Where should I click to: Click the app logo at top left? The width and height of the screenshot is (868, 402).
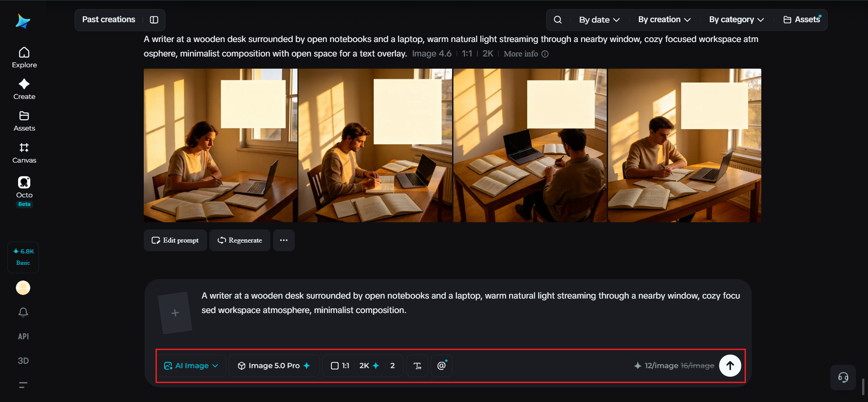[x=23, y=21]
